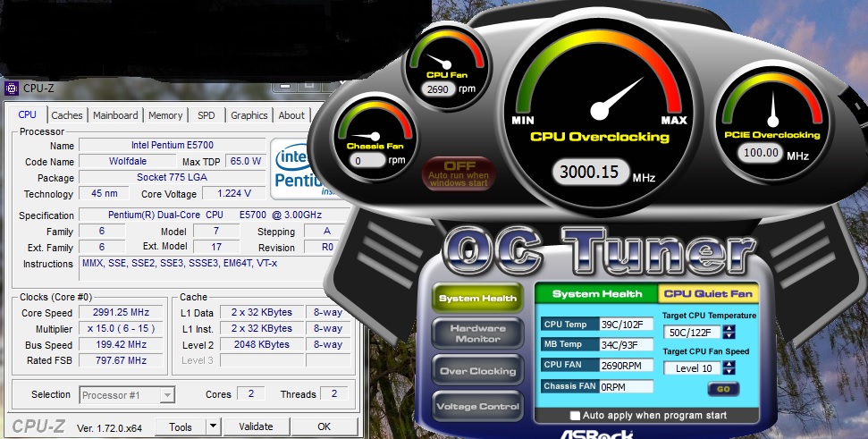Click the Level 10 fan speed field
This screenshot has height=439, width=868.
pos(693,368)
